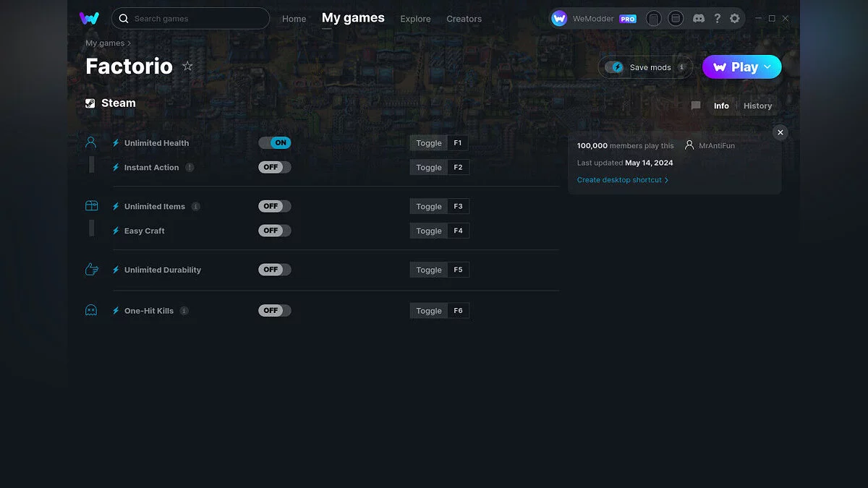Click info icon on Save mods
868x488 pixels.
point(681,67)
